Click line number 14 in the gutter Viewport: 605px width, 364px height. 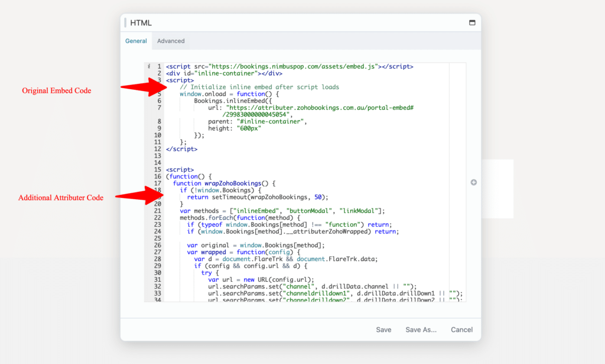[x=157, y=162]
